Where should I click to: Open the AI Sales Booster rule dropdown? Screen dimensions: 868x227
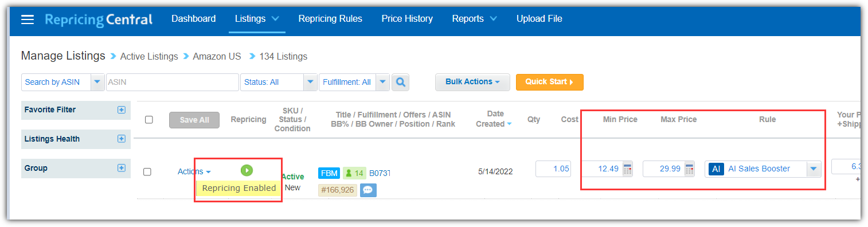(814, 169)
